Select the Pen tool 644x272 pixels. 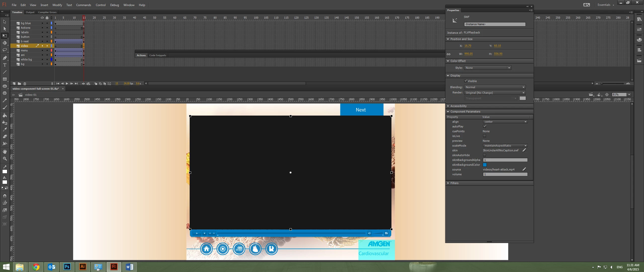5,58
